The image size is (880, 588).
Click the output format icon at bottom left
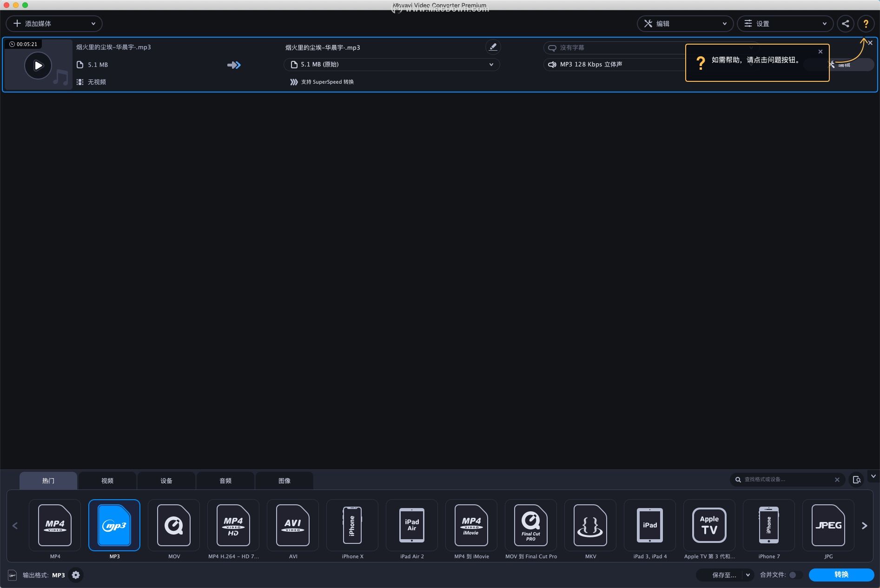tap(13, 575)
